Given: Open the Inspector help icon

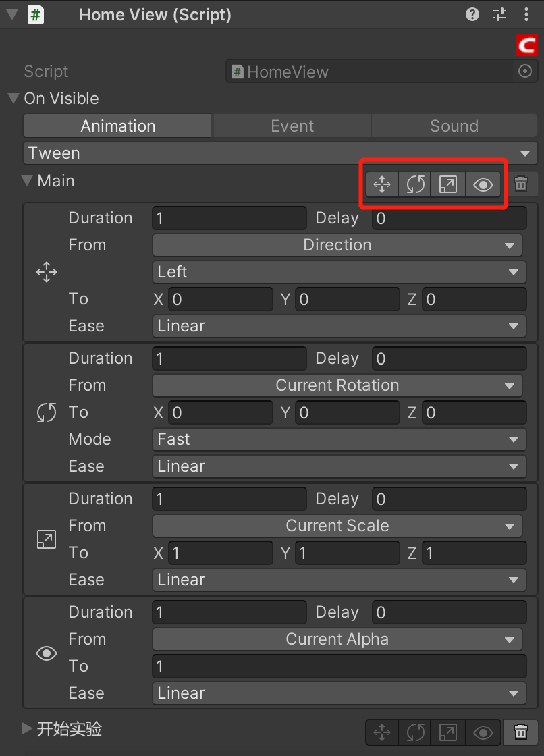Looking at the screenshot, I should point(472,14).
